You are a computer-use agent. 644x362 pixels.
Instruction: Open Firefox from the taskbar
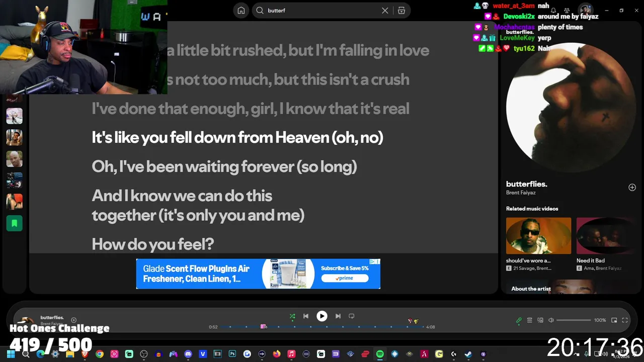point(277,354)
